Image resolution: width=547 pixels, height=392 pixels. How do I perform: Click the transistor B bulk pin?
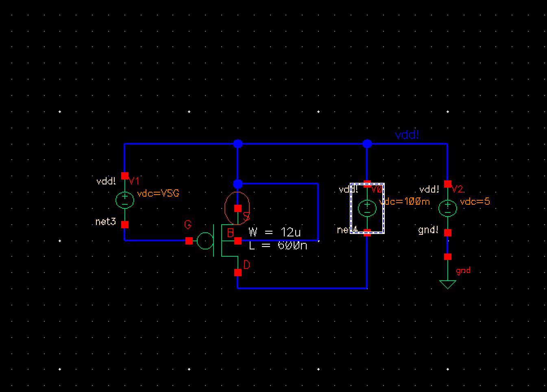[x=238, y=241]
